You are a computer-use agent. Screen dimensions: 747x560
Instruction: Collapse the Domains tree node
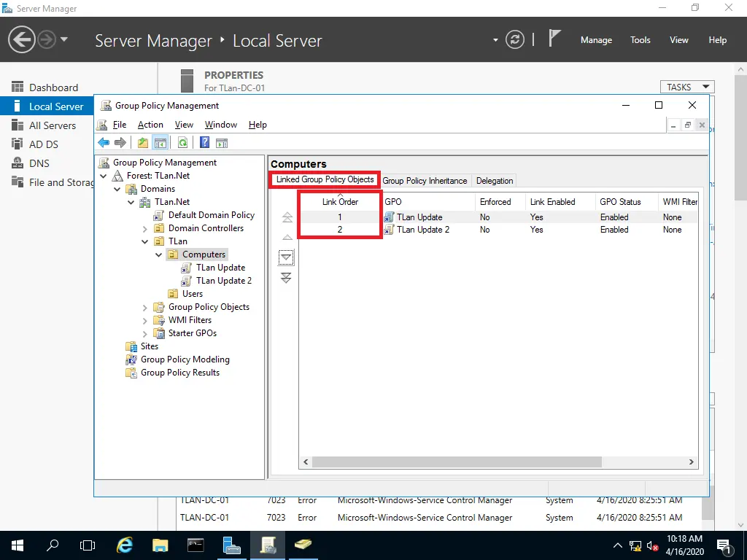point(117,189)
